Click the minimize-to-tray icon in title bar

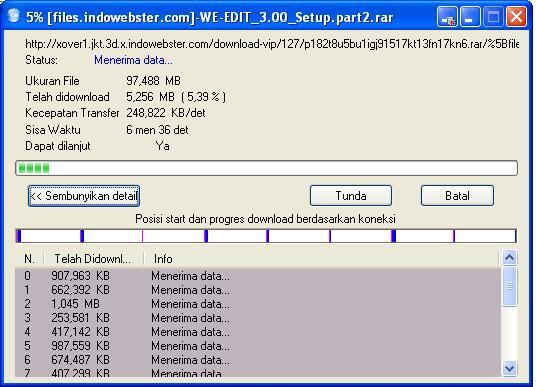(447, 17)
